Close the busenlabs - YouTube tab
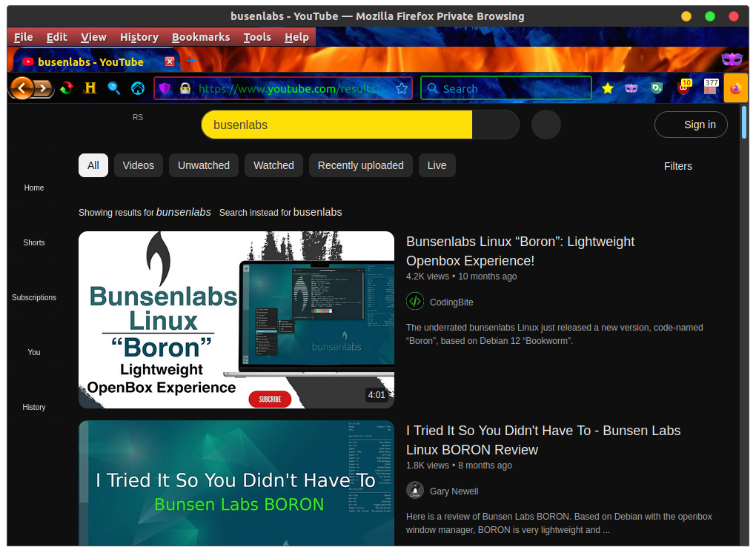The width and height of the screenshot is (756, 553). pos(169,62)
